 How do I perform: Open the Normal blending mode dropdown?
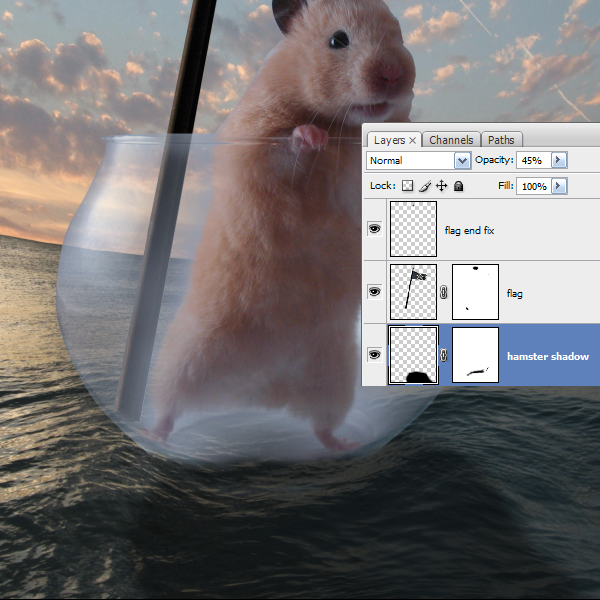462,160
